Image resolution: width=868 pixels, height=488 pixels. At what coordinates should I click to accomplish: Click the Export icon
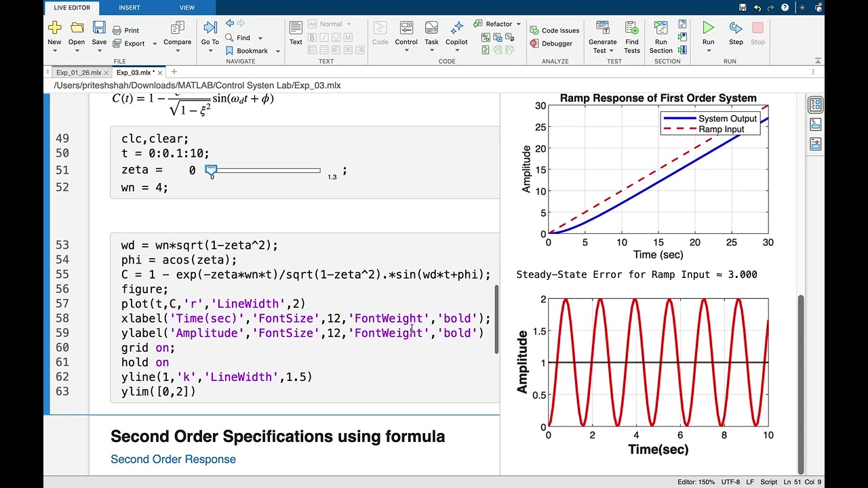(x=117, y=43)
